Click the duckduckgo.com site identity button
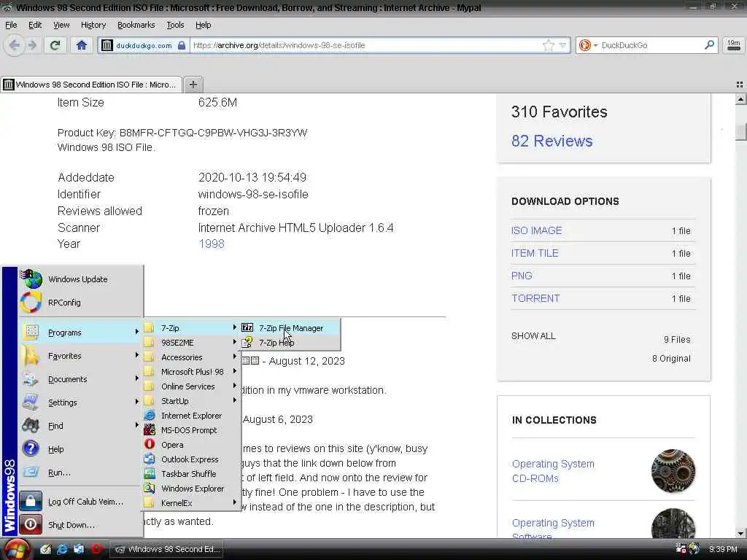747x560 pixels. [144, 46]
